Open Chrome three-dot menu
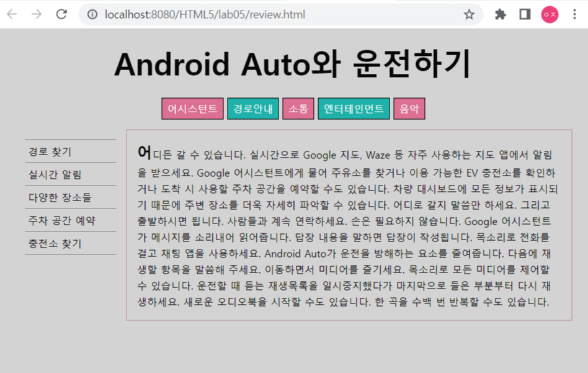588x373 pixels. [x=574, y=15]
